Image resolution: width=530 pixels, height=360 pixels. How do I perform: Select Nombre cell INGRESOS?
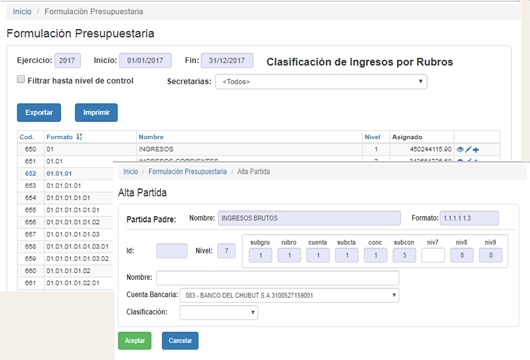pyautogui.click(x=249, y=149)
